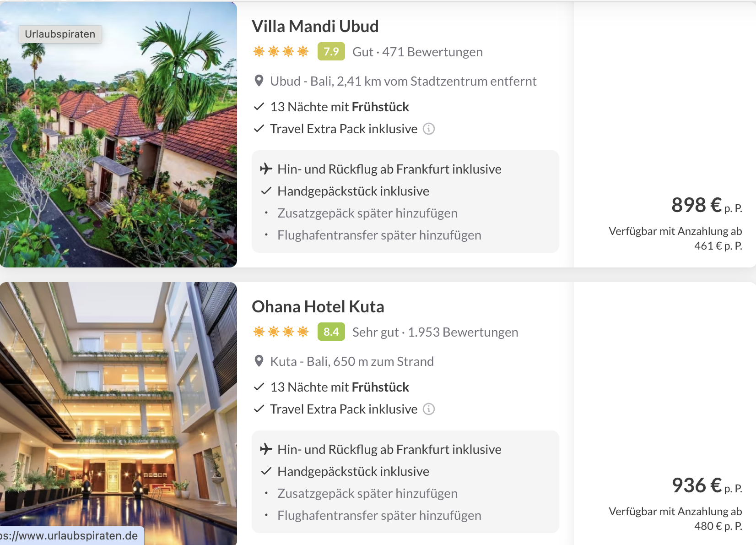This screenshot has height=545, width=756.
Task: Click the green 8.4 rating badge
Action: tap(331, 332)
